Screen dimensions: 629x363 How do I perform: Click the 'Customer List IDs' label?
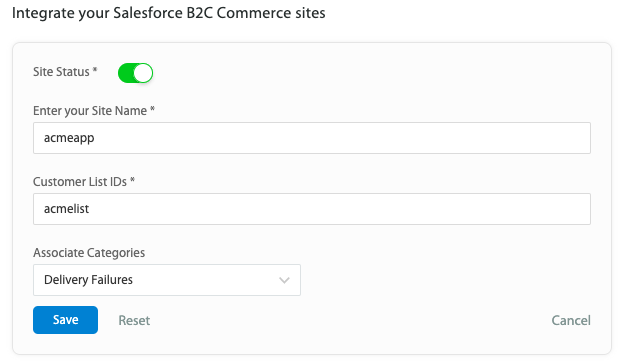tap(84, 182)
